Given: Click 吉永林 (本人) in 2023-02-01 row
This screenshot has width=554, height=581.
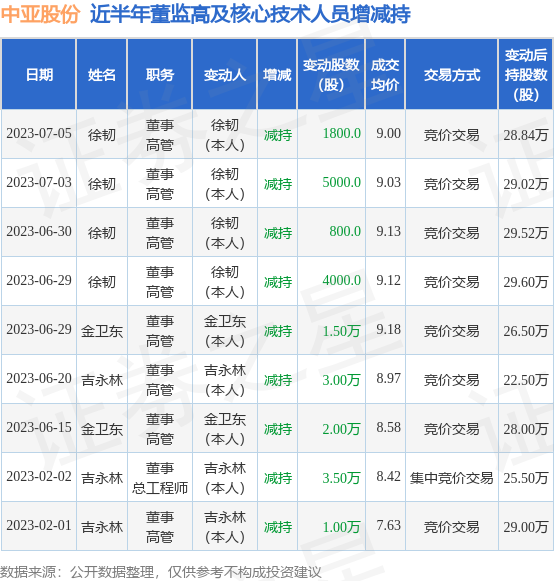Looking at the screenshot, I should [x=225, y=527].
